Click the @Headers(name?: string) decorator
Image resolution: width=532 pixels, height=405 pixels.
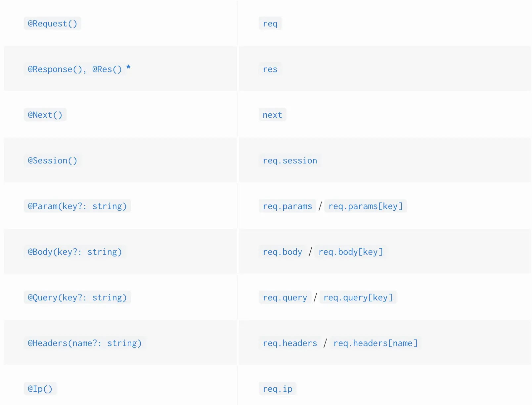tap(85, 343)
